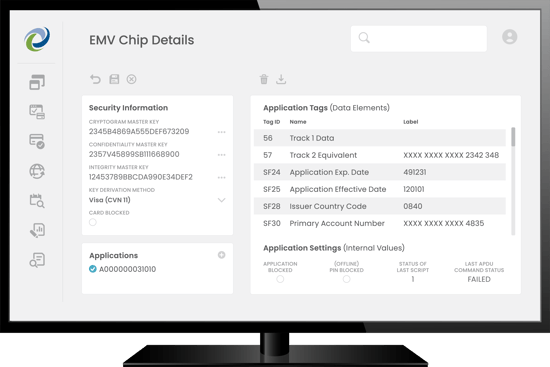Open the stacked cards sidebar icon

click(x=37, y=82)
